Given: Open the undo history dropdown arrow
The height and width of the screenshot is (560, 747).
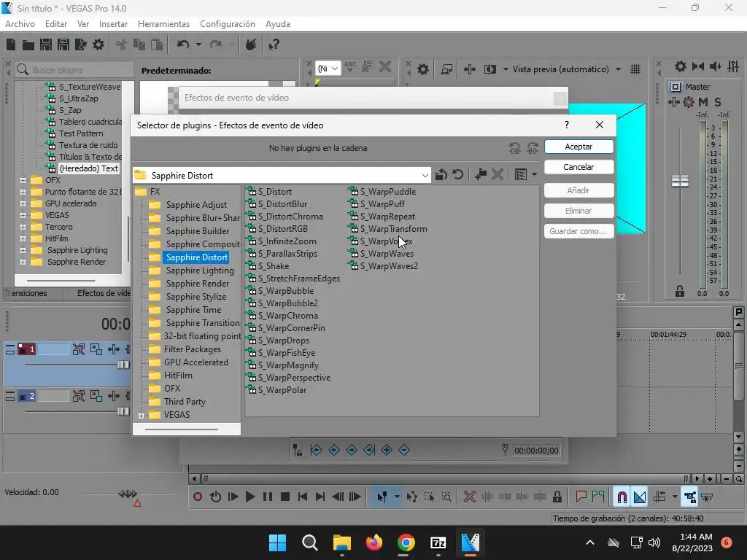Looking at the screenshot, I should coord(198,44).
